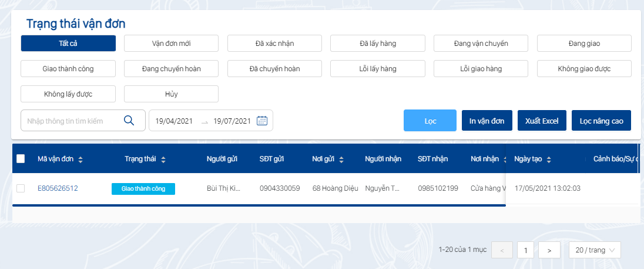Click the table horizontal scrollbar
The image size is (644, 269).
click(259, 205)
